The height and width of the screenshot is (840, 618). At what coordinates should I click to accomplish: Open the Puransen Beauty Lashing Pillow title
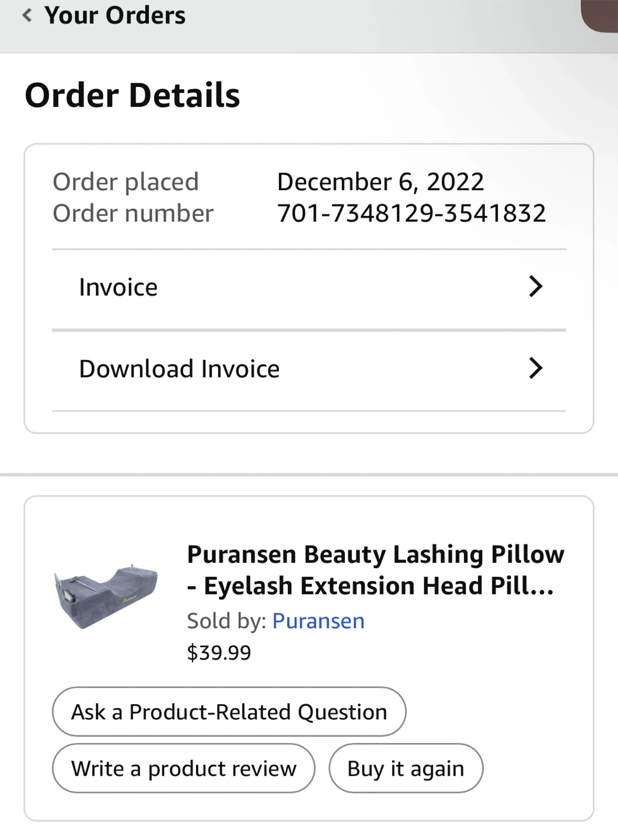[375, 569]
